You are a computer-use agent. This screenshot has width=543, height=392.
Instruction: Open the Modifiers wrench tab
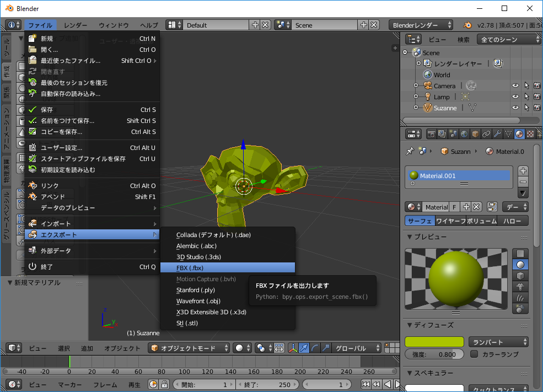(x=497, y=134)
